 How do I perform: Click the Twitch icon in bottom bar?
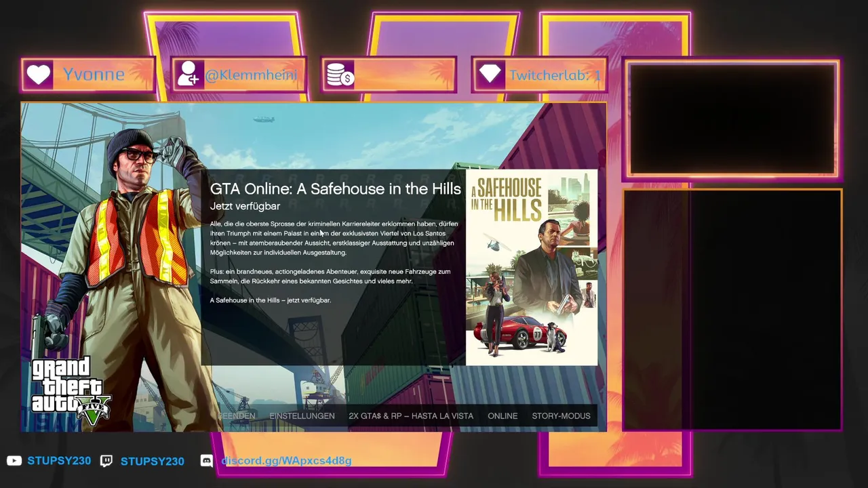(106, 461)
